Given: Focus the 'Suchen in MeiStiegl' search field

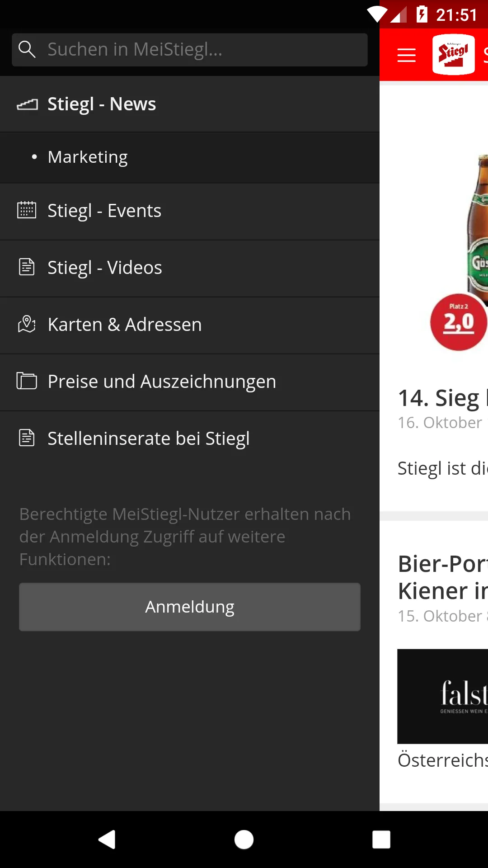Looking at the screenshot, I should [x=190, y=50].
